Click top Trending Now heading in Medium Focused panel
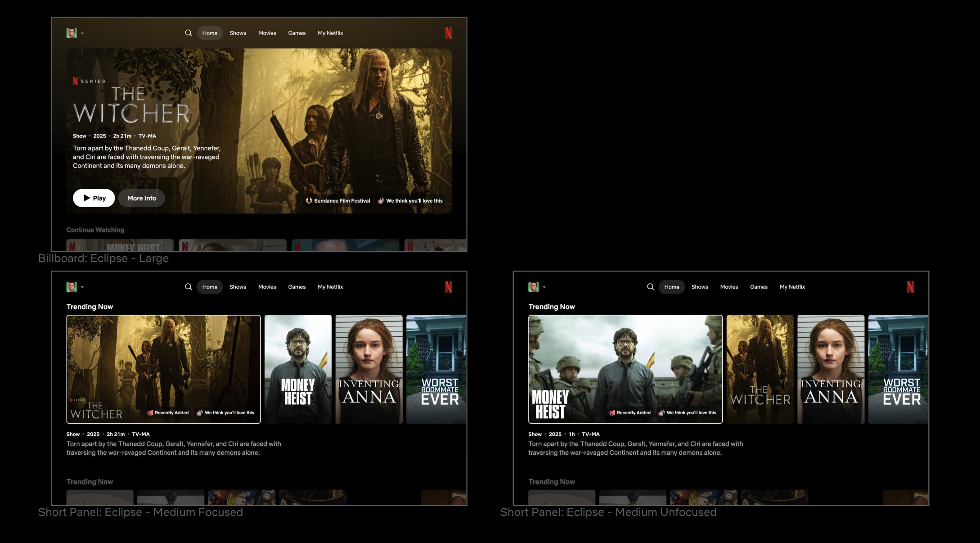This screenshot has height=543, width=980. pos(90,307)
